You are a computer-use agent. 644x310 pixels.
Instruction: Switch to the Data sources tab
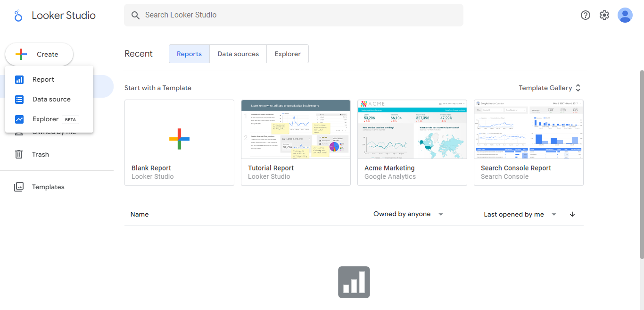(x=238, y=54)
